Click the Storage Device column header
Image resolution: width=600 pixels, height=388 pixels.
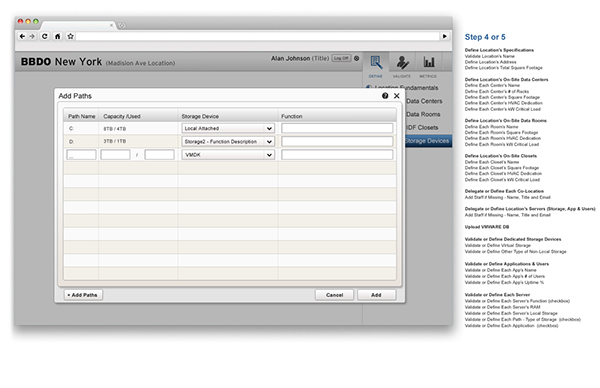(x=200, y=116)
